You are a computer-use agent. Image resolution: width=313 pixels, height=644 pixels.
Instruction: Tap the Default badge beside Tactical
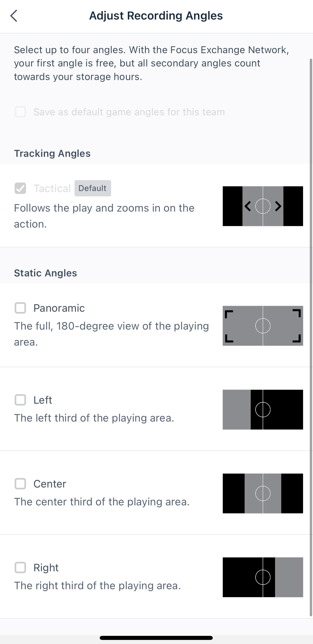(92, 188)
